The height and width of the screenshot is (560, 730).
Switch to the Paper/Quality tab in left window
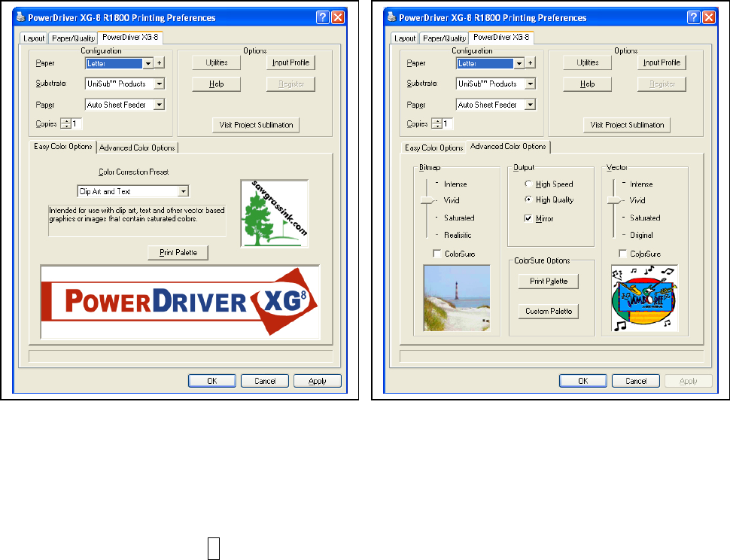pos(73,38)
